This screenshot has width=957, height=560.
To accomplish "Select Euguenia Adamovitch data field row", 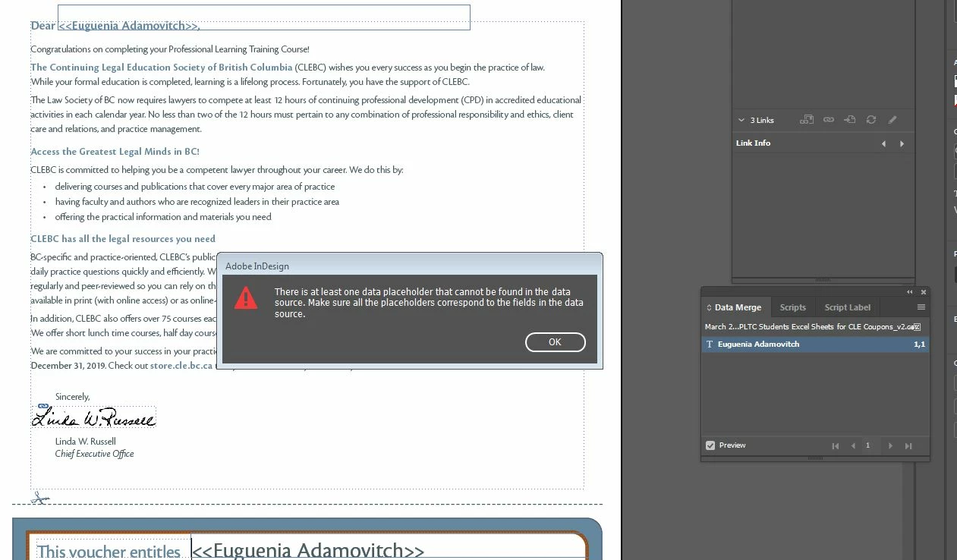I will tap(815, 344).
